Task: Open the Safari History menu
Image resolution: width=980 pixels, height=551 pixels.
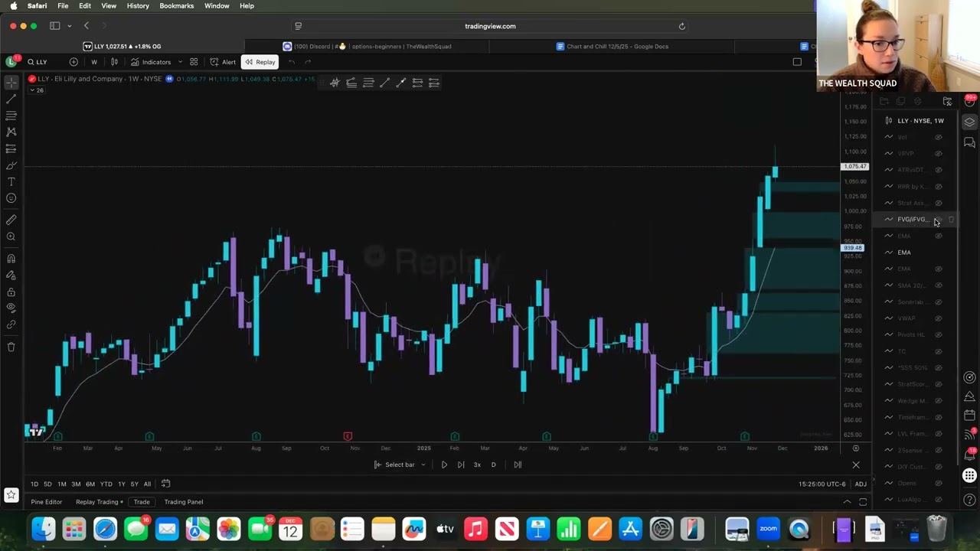Action: 138,5
